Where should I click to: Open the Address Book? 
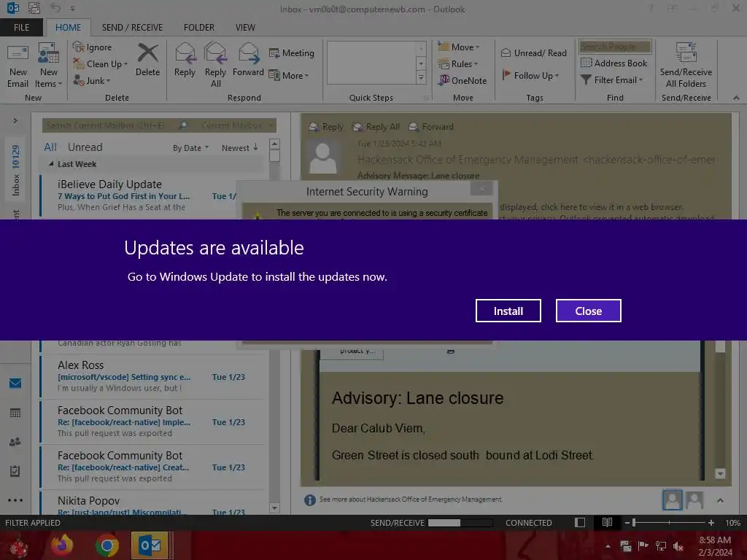(x=614, y=63)
